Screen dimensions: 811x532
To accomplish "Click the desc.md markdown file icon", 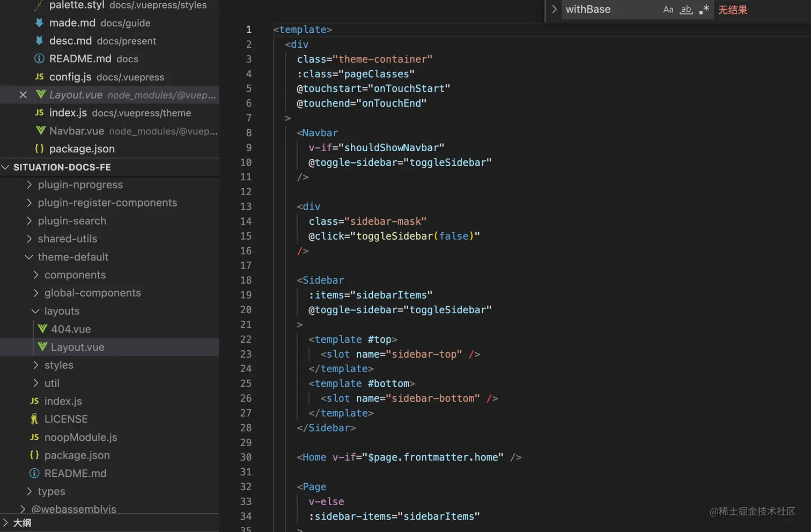I will coord(39,41).
